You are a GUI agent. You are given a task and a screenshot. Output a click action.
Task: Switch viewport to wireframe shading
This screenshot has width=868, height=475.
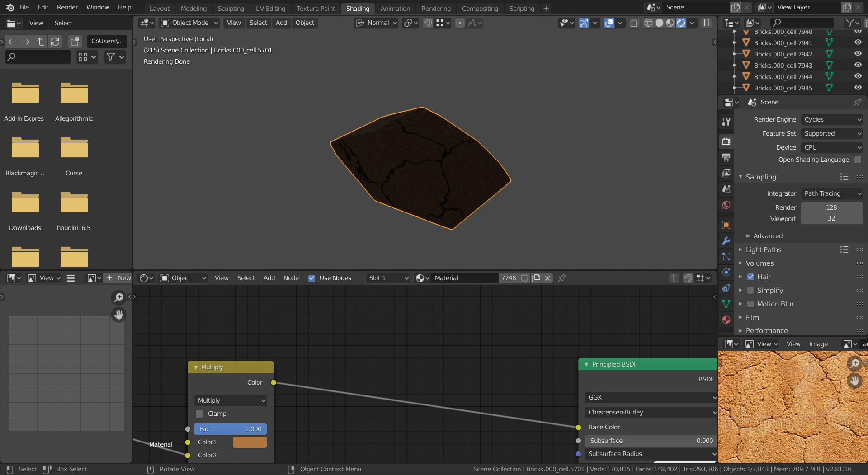click(648, 23)
